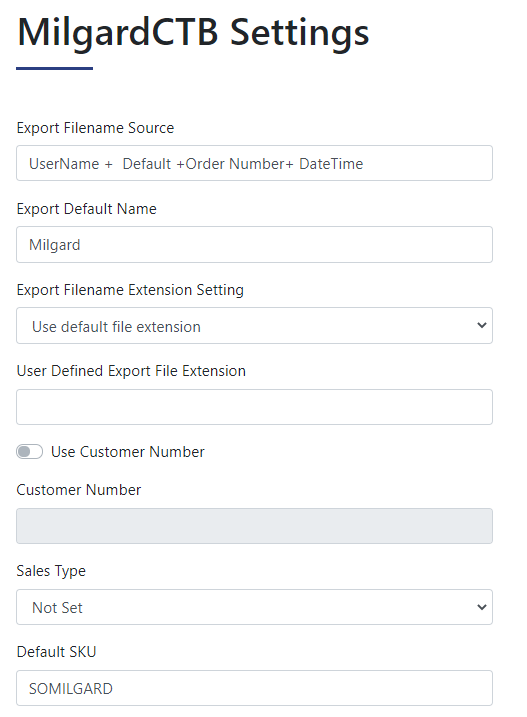The image size is (527, 717).
Task: Click the Customer Number label above the disabled field
Action: (x=79, y=490)
